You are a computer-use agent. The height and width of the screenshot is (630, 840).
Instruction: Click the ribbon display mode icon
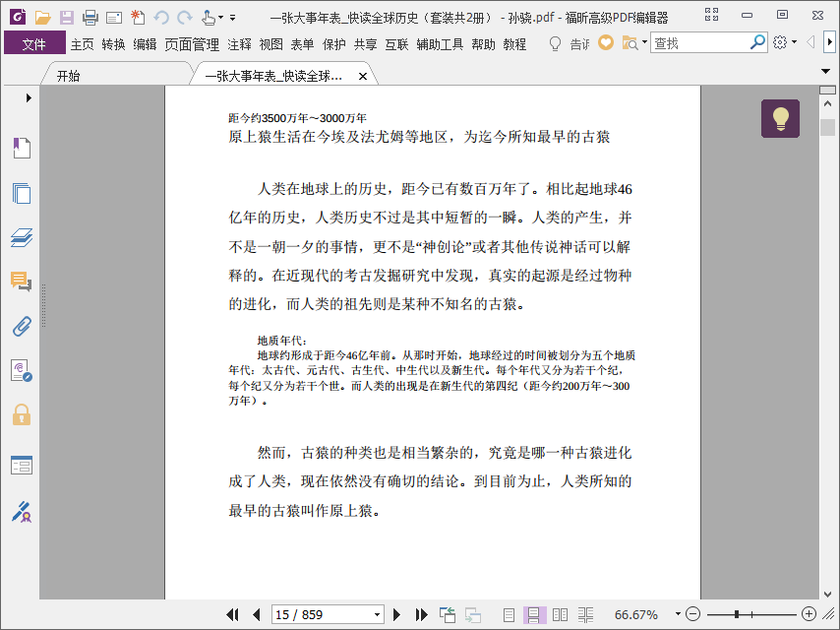coord(711,15)
